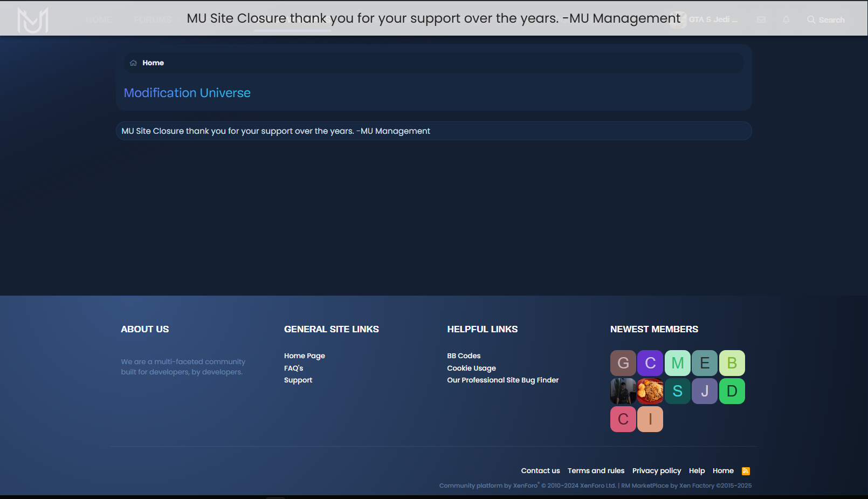Image resolution: width=868 pixels, height=499 pixels.
Task: Click the breadcrumb home icon
Action: (133, 63)
